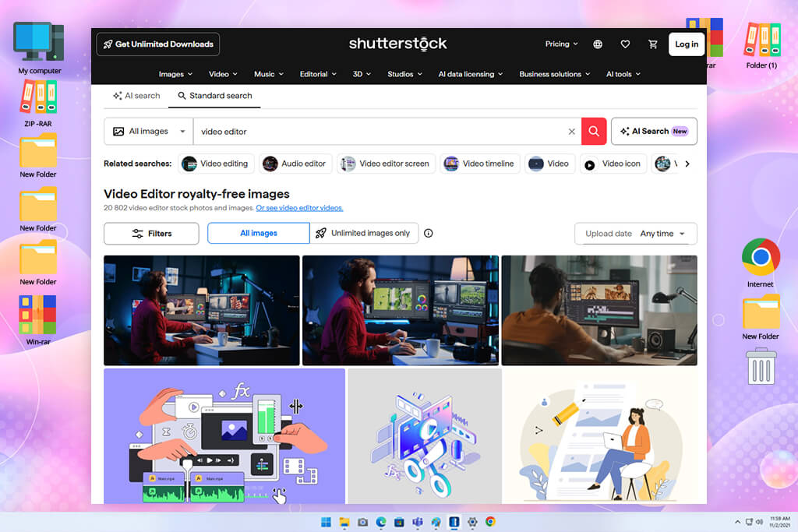Screen dimensions: 798x532
Task: Open the volume icon in system tray
Action: pyautogui.click(x=759, y=522)
